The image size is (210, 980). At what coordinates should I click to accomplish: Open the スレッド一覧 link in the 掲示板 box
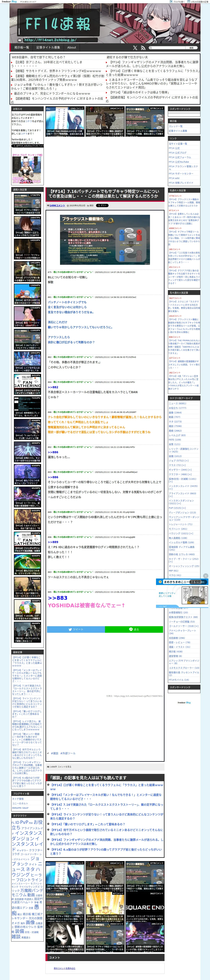click(x=176, y=126)
